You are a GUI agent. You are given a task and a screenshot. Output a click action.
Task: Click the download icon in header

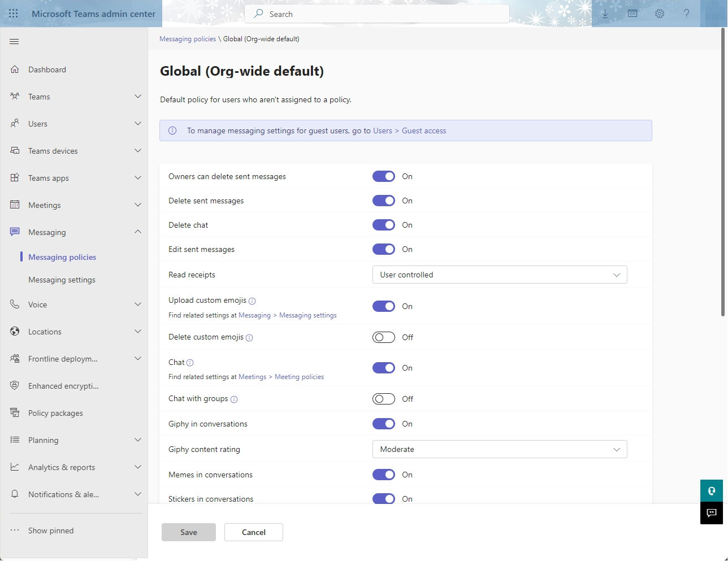click(x=605, y=14)
